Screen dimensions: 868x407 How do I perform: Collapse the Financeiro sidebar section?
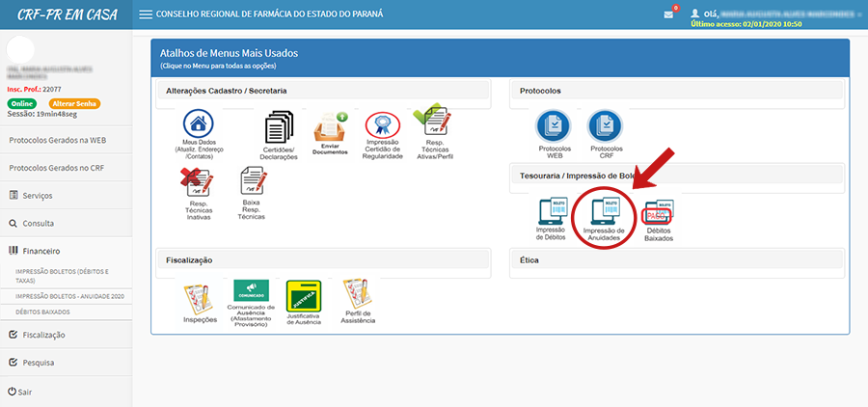click(x=41, y=251)
